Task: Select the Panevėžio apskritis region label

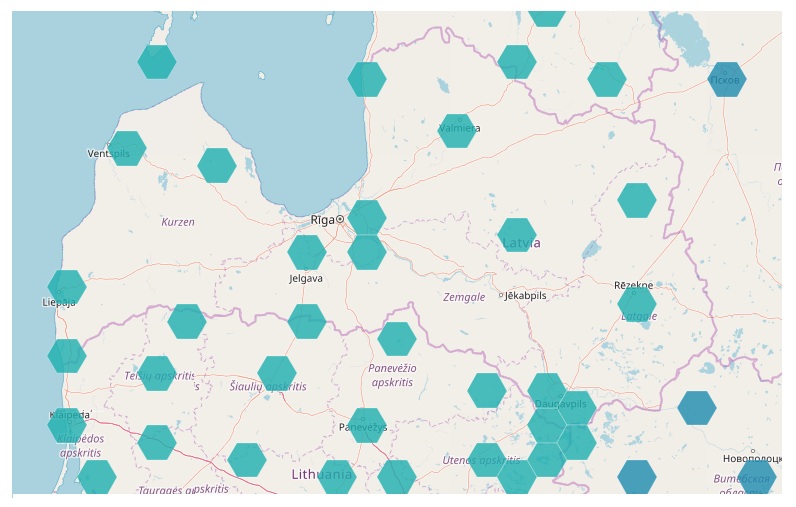Action: (392, 375)
